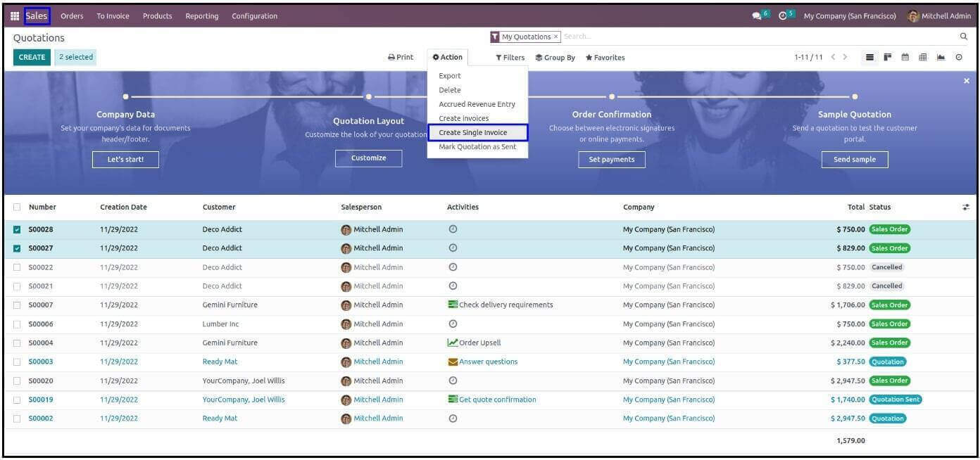980x460 pixels.
Task: Open the Print dropdown
Action: [401, 57]
